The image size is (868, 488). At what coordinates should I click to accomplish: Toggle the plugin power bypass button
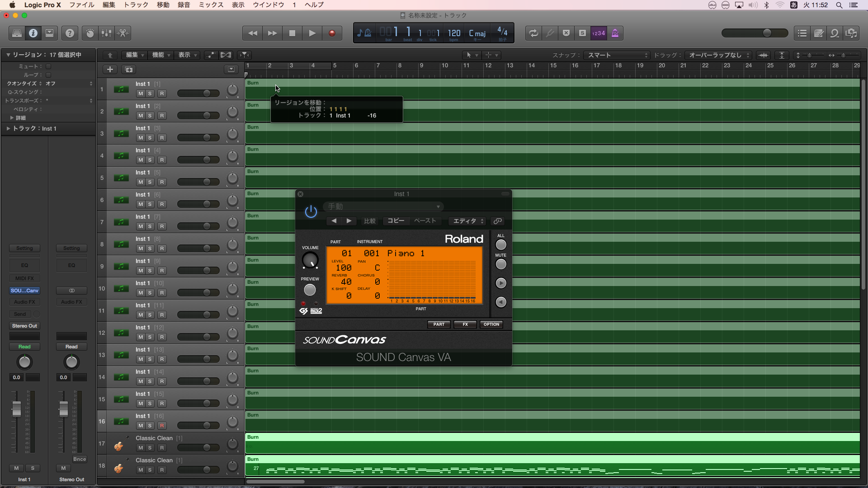[311, 211]
